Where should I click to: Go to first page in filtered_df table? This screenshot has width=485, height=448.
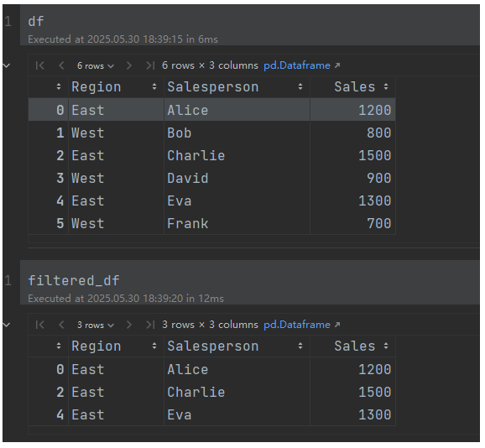pyautogui.click(x=40, y=325)
